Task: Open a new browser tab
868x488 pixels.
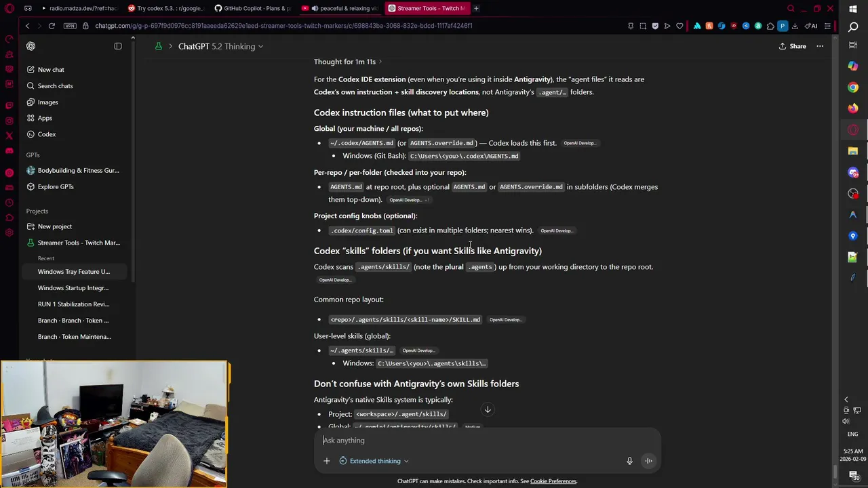Action: [476, 8]
